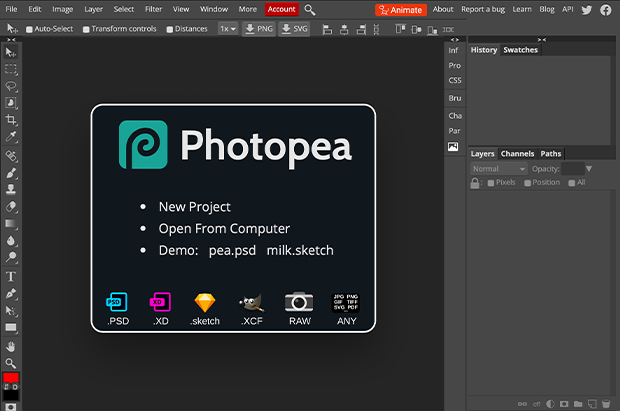The image size is (620, 411).
Task: Select the Brush tool
Action: tap(11, 173)
